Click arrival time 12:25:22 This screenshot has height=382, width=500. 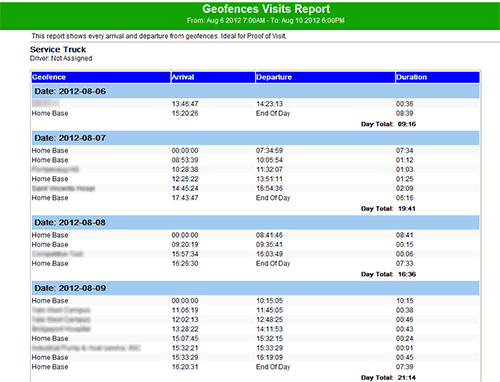185,179
